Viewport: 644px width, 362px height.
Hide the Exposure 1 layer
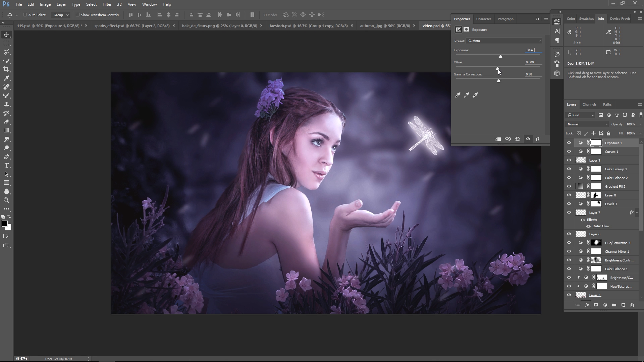coord(569,143)
